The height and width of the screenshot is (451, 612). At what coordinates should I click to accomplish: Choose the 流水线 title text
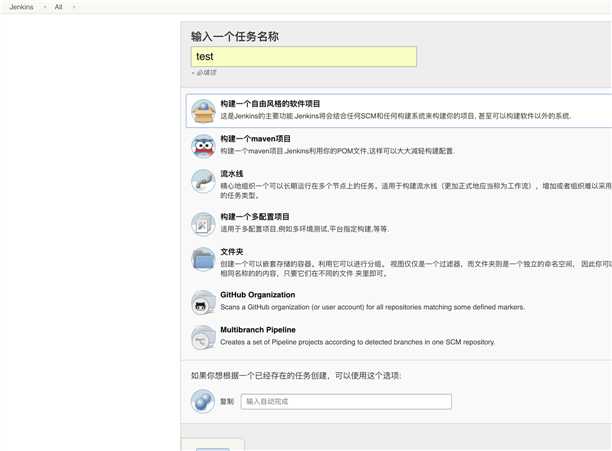232,174
